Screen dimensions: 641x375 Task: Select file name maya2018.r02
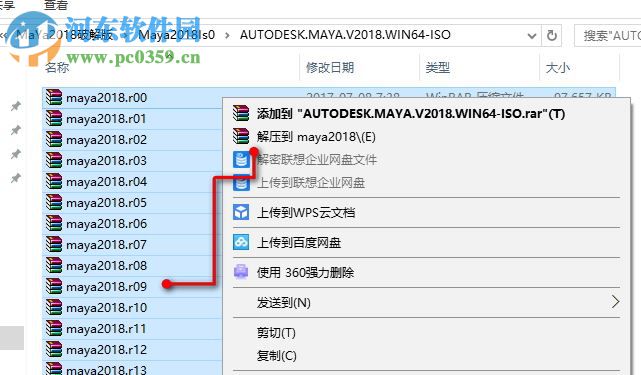106,139
